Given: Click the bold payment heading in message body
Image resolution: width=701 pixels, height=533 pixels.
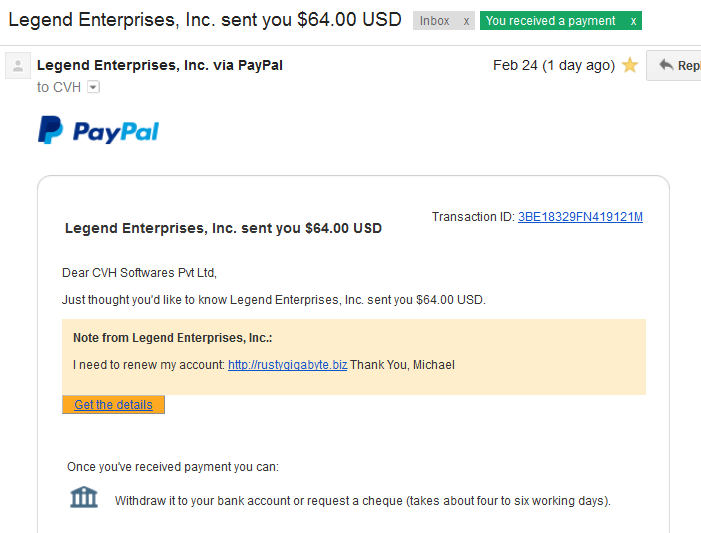Looking at the screenshot, I should point(223,228).
